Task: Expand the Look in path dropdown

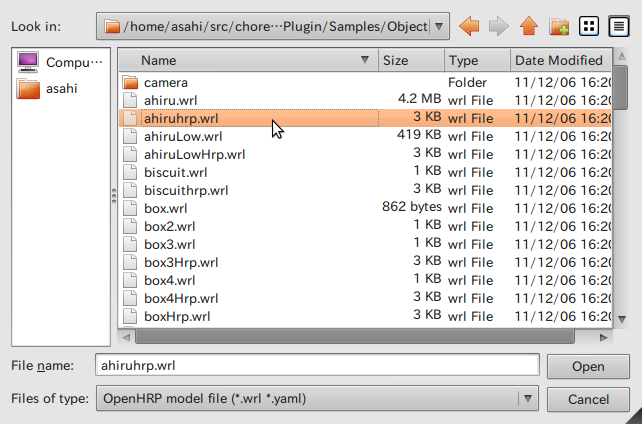Action: 438,26
